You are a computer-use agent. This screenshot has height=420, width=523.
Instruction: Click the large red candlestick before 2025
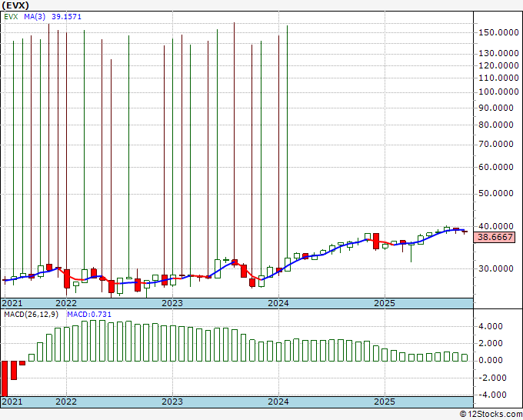376,242
